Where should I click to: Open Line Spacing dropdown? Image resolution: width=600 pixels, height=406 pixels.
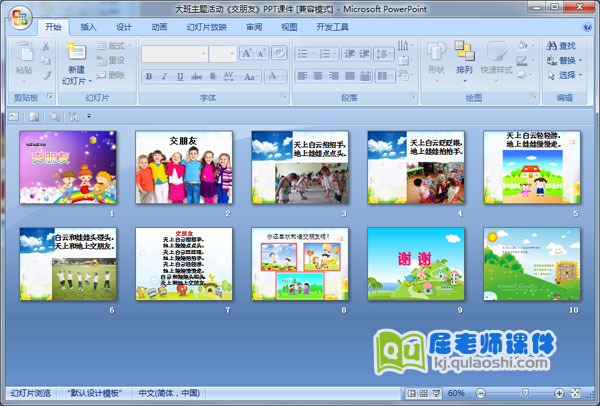point(384,54)
